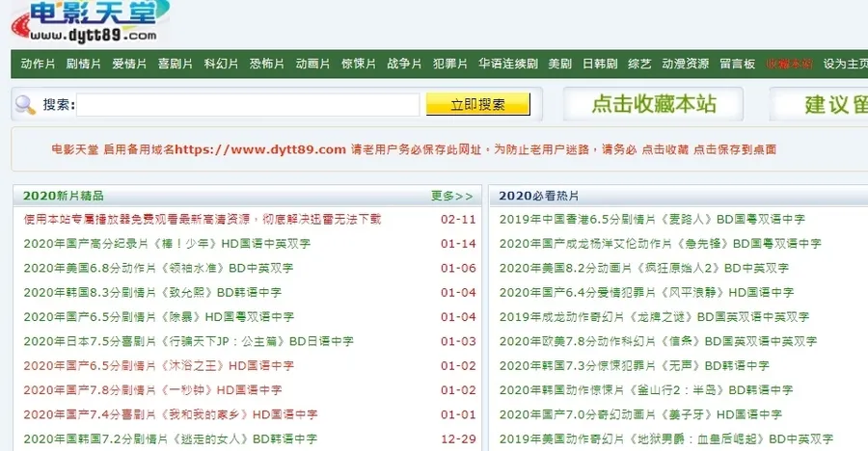This screenshot has width=868, height=451.
Task: Open 《棒！少年》 documentary link
Action: 167,244
